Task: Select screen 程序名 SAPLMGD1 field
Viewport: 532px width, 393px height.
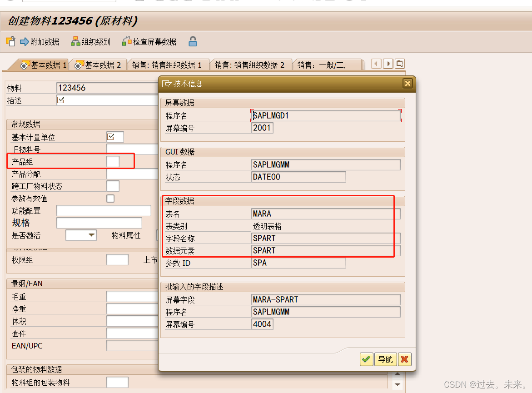Action: tap(326, 115)
